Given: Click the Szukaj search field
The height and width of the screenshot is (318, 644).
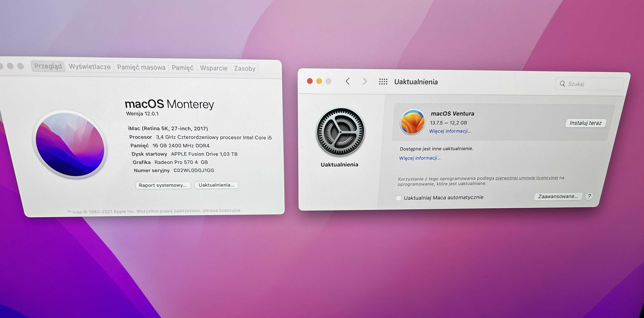Looking at the screenshot, I should tap(589, 84).
